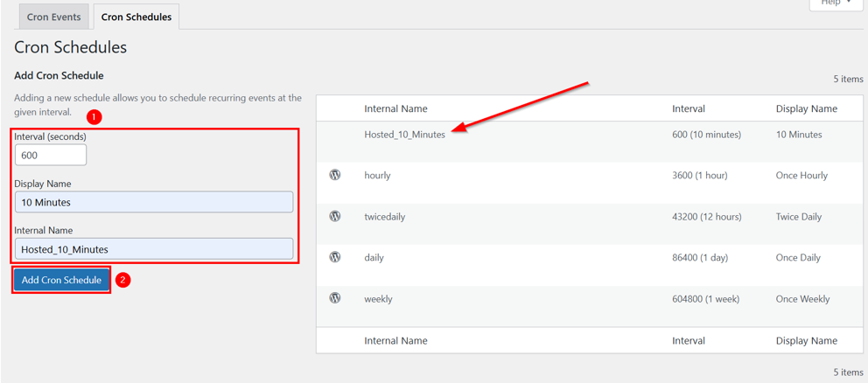The height and width of the screenshot is (383, 868).
Task: Click the Cron Schedules page heading
Action: (x=70, y=47)
